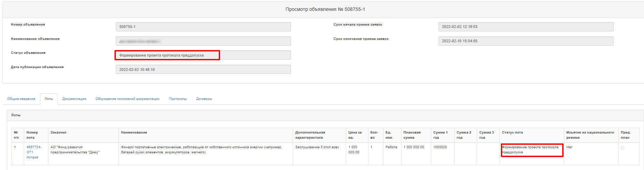The width and height of the screenshot is (644, 170).
Task: Select the Лоты tab
Action: click(x=49, y=99)
